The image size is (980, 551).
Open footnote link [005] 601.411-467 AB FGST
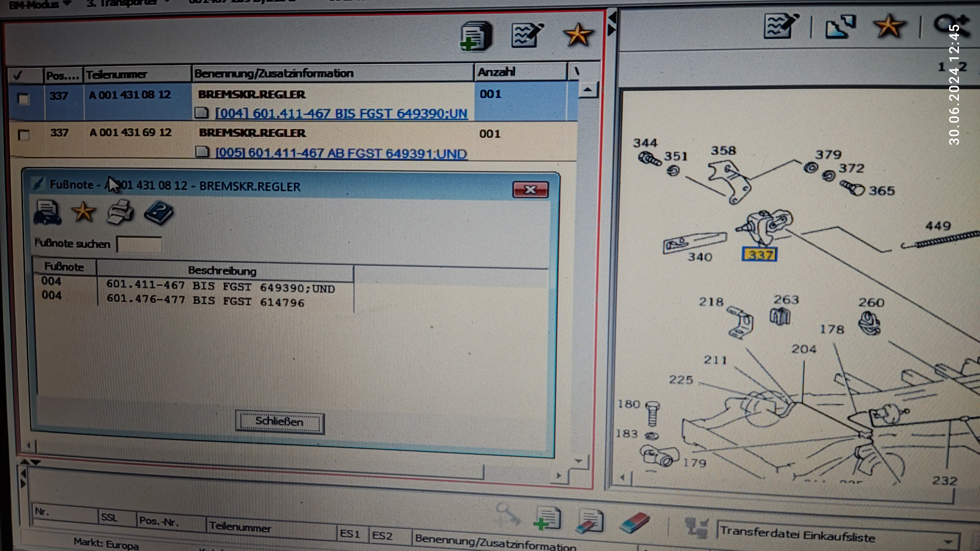341,153
